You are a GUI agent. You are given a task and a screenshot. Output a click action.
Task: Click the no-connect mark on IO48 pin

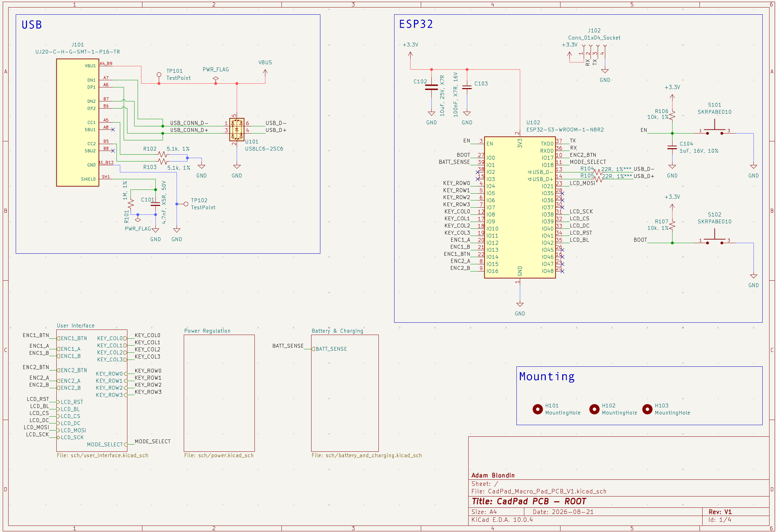point(562,271)
